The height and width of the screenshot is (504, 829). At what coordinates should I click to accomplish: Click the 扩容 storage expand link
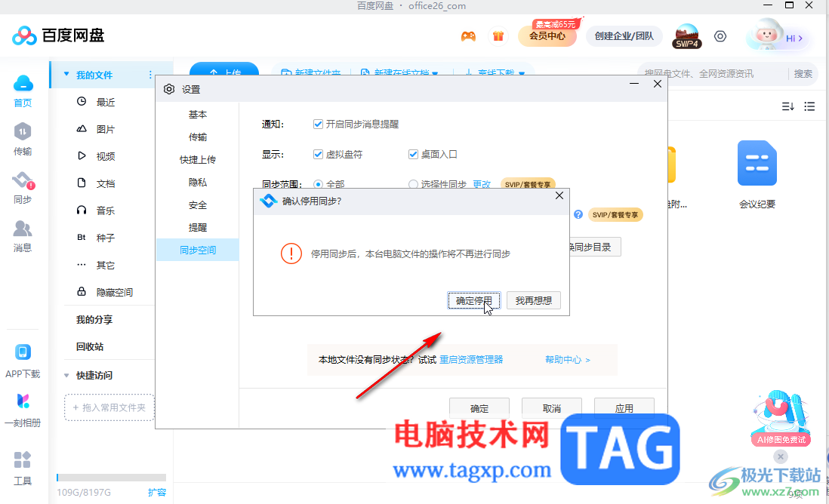coord(157,493)
